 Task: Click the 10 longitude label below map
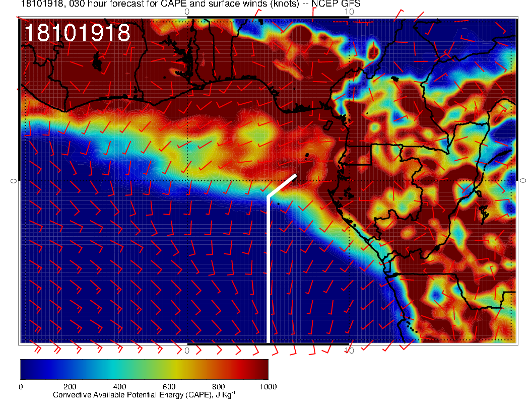[349, 351]
